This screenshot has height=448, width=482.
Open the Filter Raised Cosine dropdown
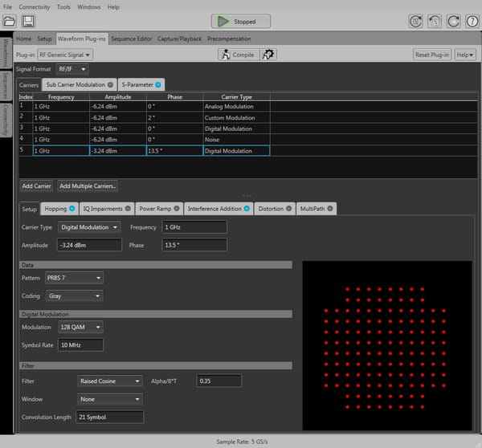pyautogui.click(x=110, y=381)
